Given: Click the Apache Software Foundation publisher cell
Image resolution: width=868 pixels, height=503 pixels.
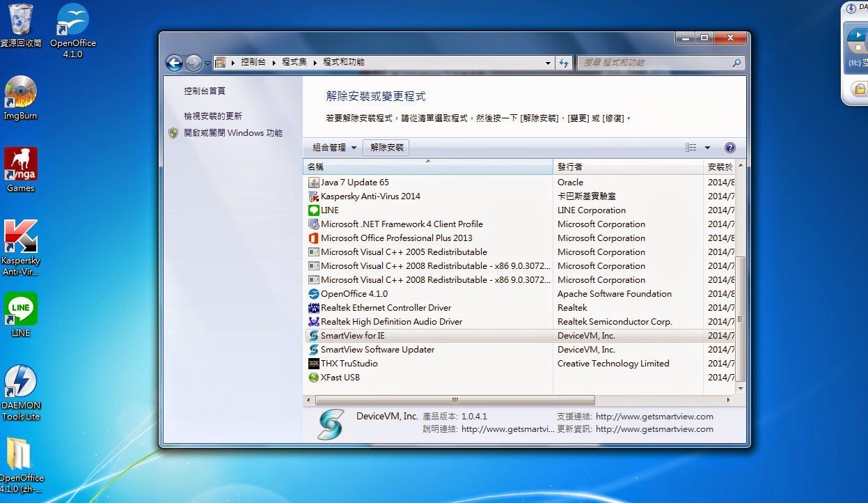Looking at the screenshot, I should click(615, 294).
